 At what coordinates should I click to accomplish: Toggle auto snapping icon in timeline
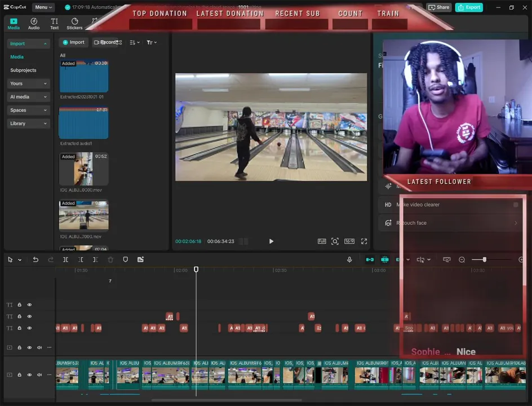coord(385,260)
